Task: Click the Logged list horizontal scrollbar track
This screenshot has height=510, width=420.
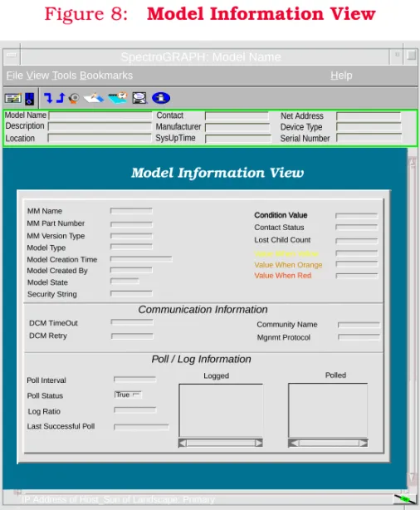Action: tap(221, 443)
